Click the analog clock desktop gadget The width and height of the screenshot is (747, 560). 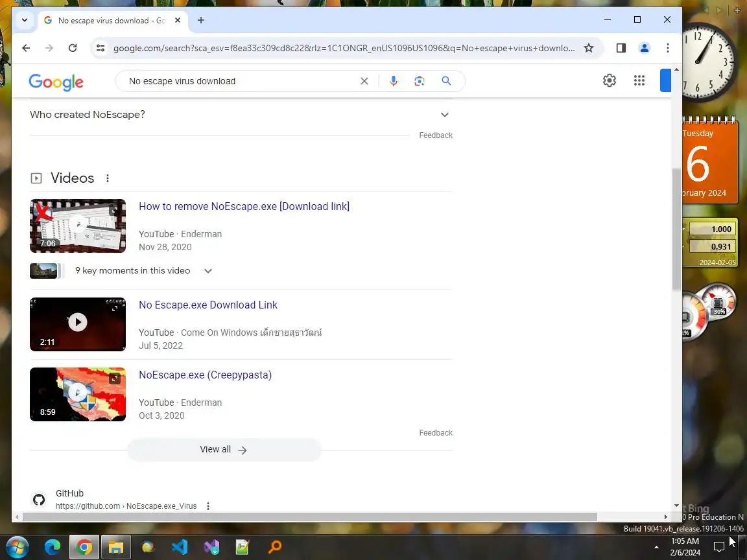709,62
